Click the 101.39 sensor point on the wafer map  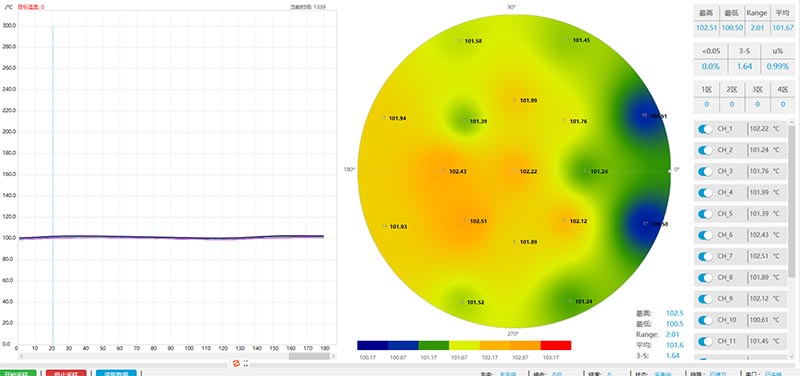[x=464, y=121]
